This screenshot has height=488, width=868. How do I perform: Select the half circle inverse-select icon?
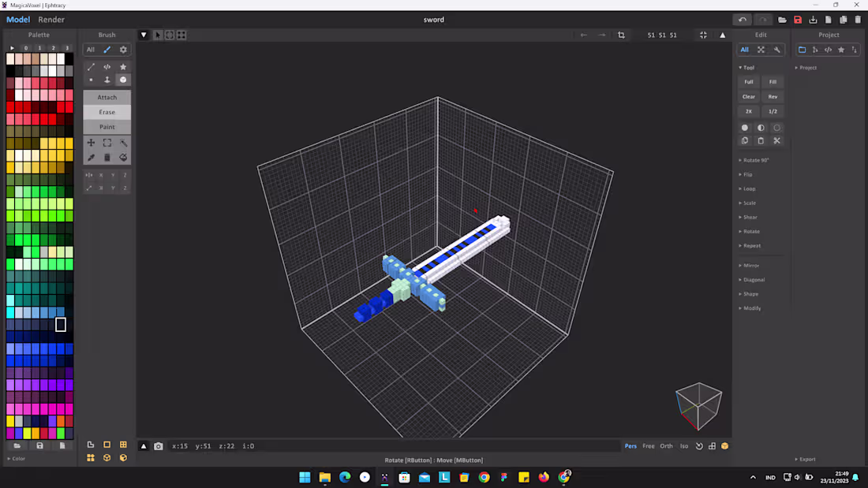click(x=761, y=128)
